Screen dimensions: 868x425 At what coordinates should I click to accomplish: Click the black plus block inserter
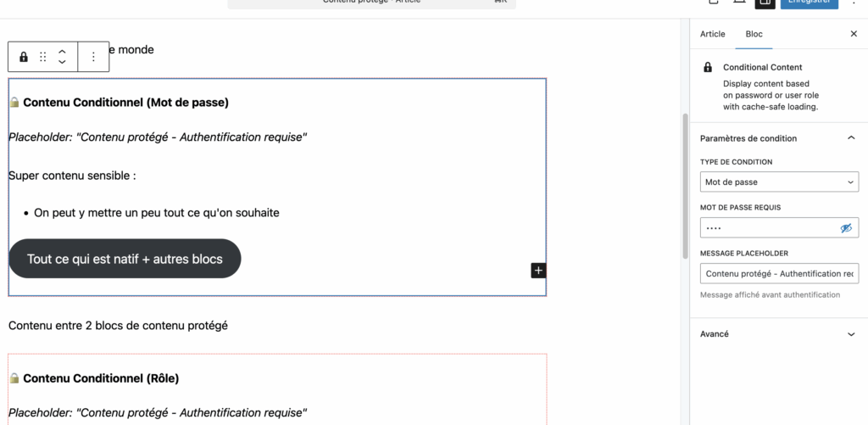pyautogui.click(x=538, y=271)
